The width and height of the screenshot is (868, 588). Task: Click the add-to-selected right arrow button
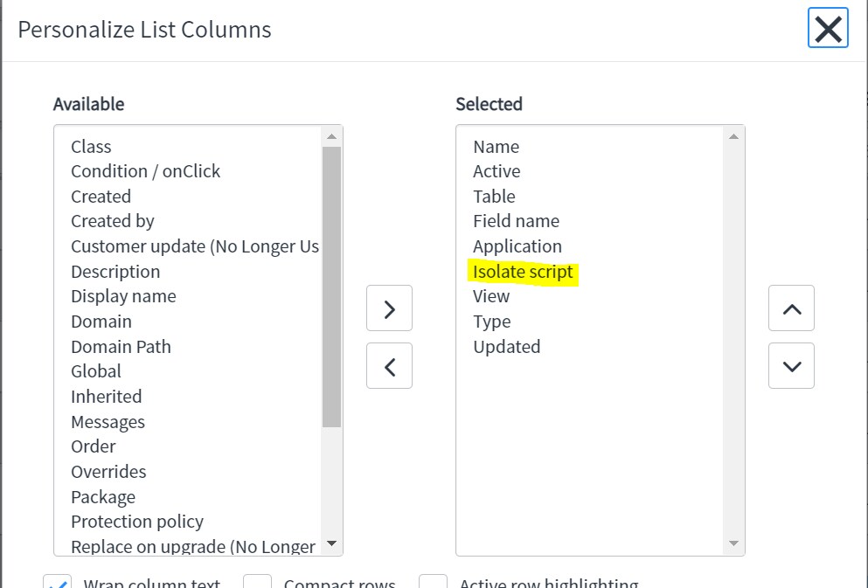pyautogui.click(x=389, y=308)
